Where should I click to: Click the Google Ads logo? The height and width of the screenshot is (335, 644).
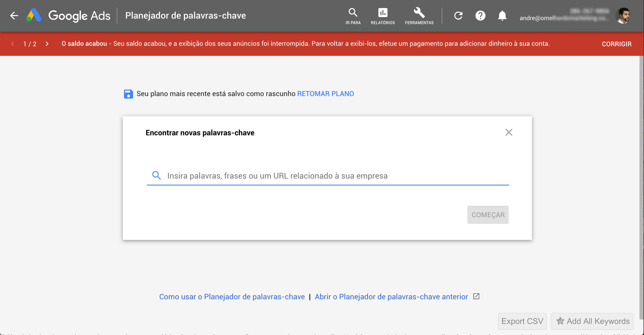(x=68, y=16)
